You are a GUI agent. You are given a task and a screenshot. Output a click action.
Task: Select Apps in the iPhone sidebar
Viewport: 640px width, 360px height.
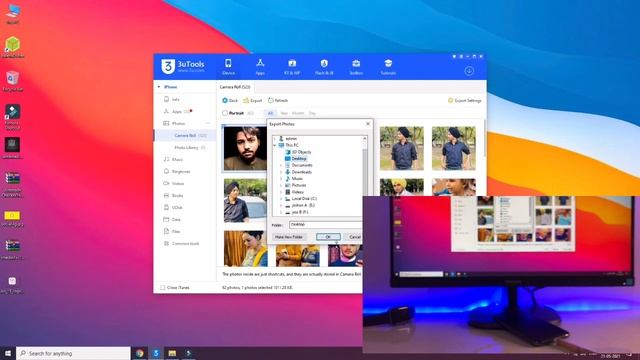pos(177,111)
